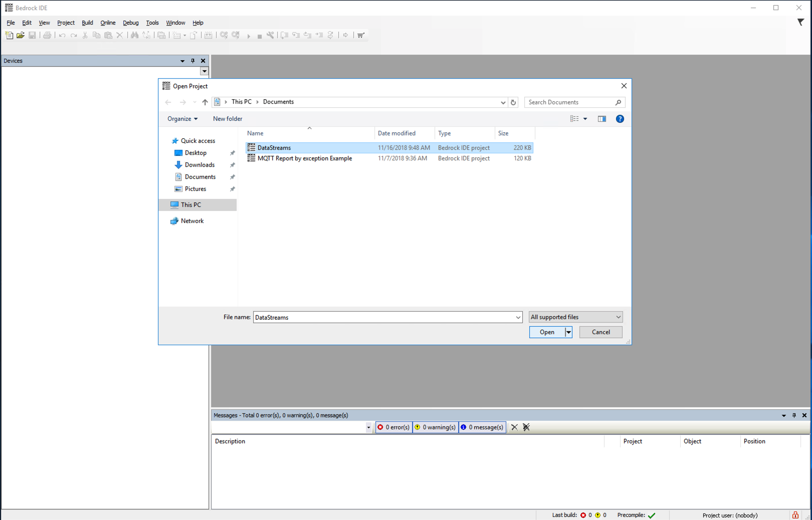Click the Login gear icon
Viewport: 812px width, 520px height.
(x=224, y=35)
